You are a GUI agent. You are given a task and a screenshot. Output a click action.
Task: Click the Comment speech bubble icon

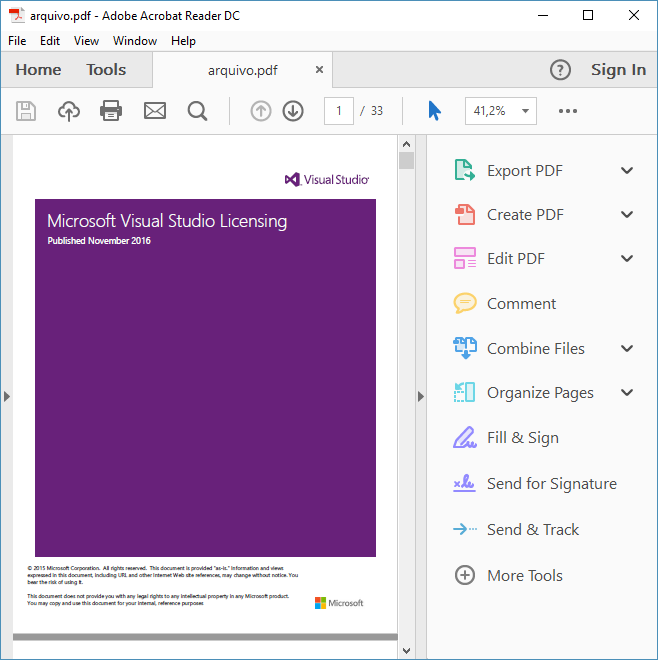click(465, 303)
